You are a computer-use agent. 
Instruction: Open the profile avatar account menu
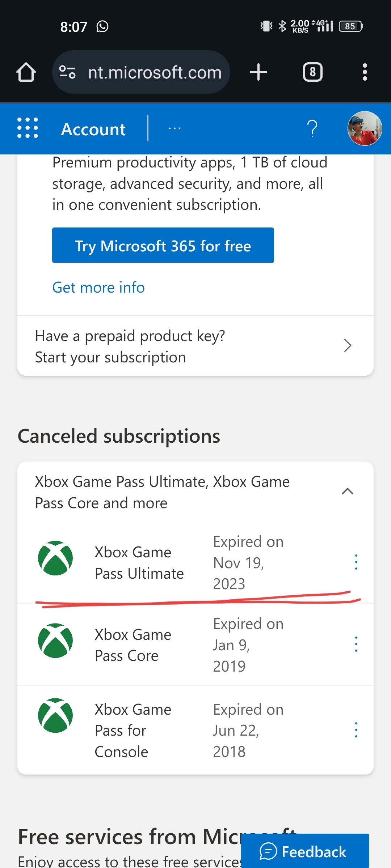click(365, 128)
